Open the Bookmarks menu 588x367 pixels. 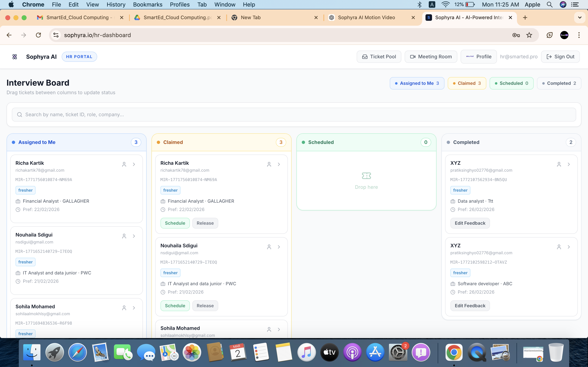(148, 4)
